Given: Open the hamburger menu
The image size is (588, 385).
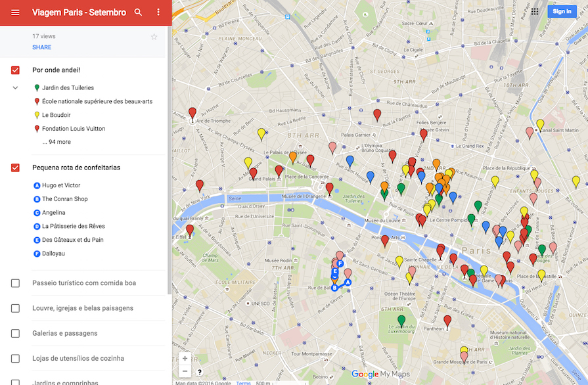Looking at the screenshot, I should point(15,12).
